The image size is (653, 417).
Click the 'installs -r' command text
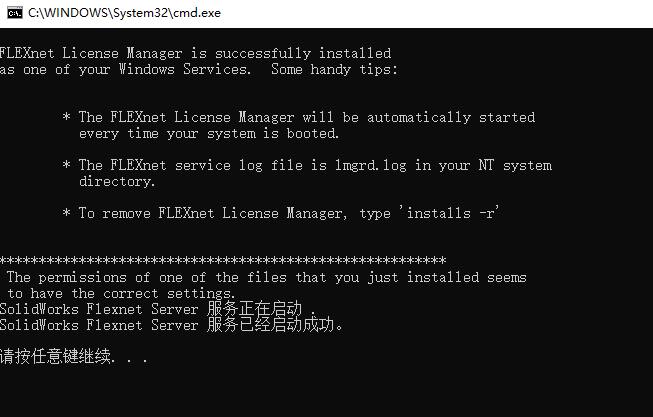pos(451,213)
